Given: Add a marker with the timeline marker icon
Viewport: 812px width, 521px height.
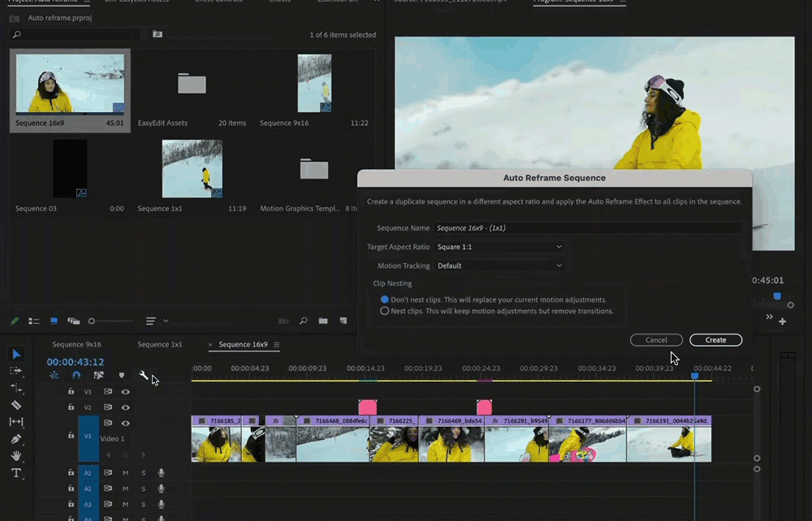Looking at the screenshot, I should (122, 375).
